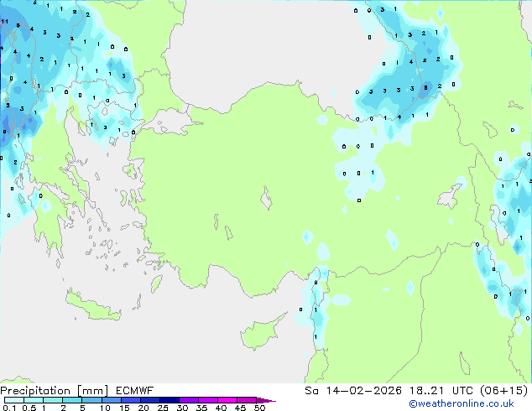Click the 'Precipitation [mm]' title text
The image size is (532, 411).
click(55, 391)
